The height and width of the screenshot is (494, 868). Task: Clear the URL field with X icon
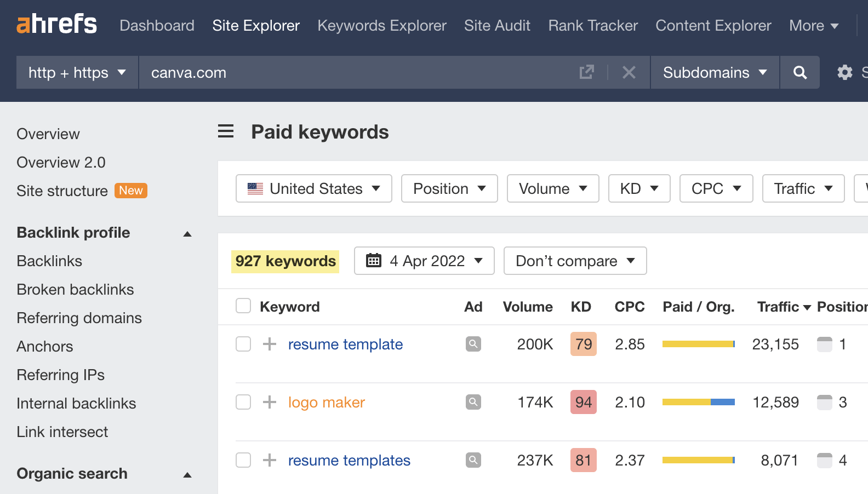pyautogui.click(x=629, y=72)
